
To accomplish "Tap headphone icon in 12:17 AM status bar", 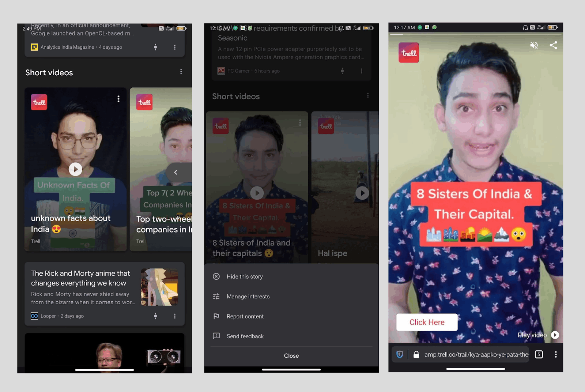I will pos(525,27).
